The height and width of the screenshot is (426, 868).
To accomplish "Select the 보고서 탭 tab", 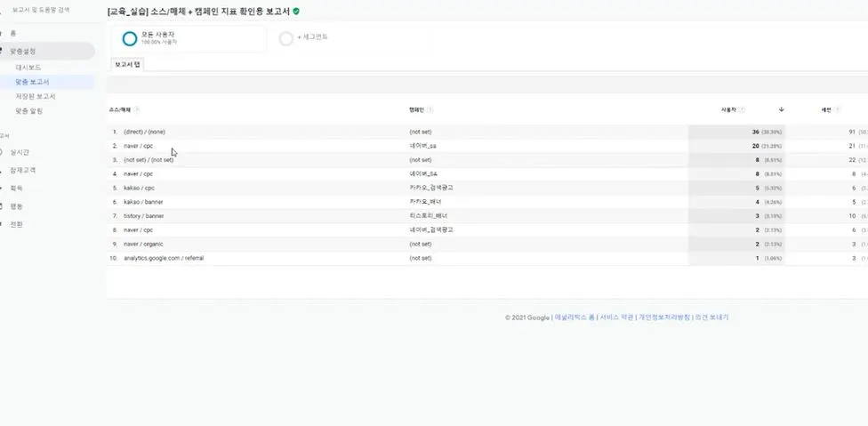I will click(x=127, y=64).
